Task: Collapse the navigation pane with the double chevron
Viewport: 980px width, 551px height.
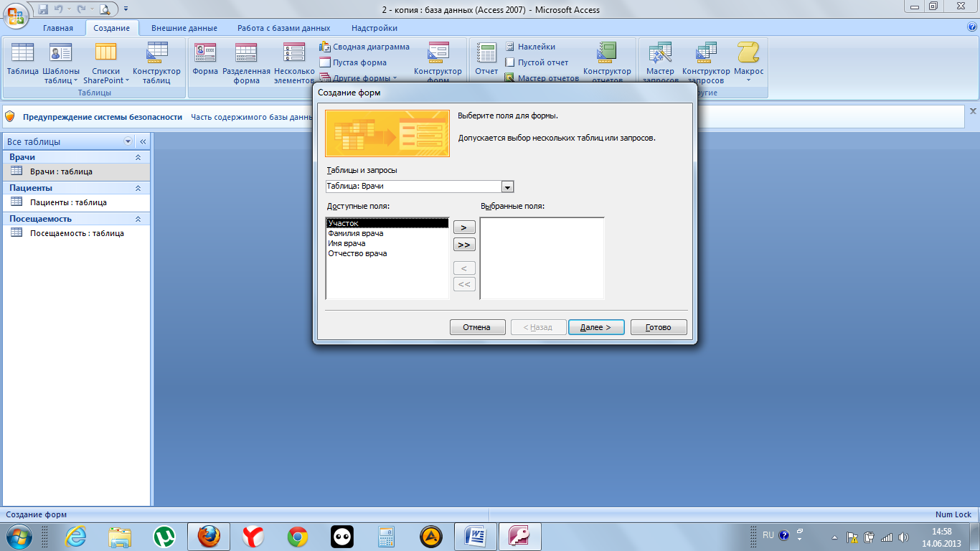Action: pos(142,141)
